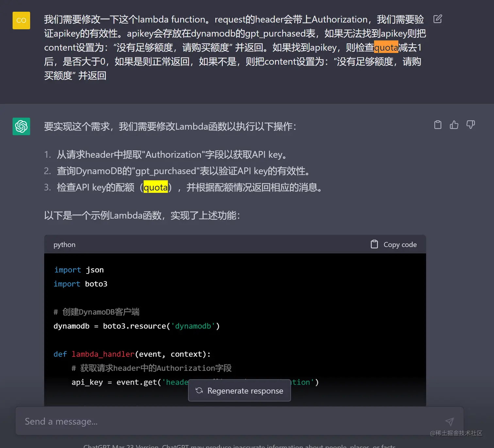Click the python language label of code block
Viewport: 494px width, 448px height.
[x=64, y=245]
